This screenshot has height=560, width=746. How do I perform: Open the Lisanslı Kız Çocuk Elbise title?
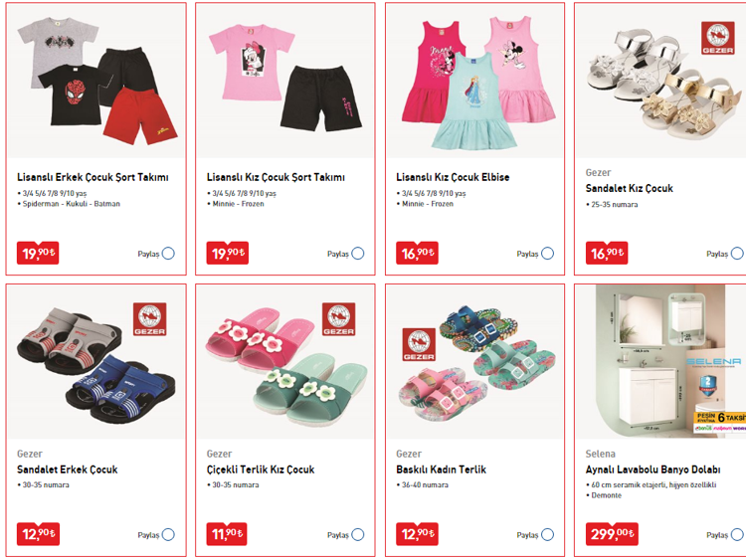[x=453, y=177]
